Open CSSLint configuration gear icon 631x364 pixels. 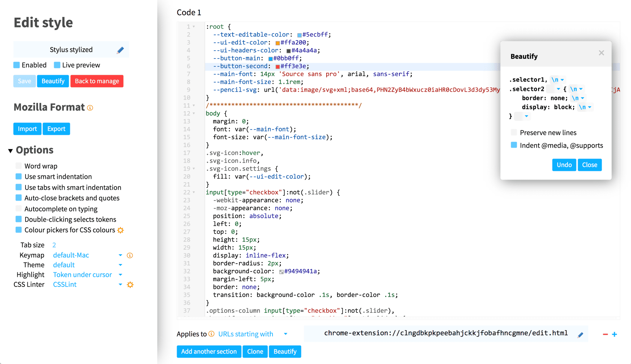[x=130, y=285]
